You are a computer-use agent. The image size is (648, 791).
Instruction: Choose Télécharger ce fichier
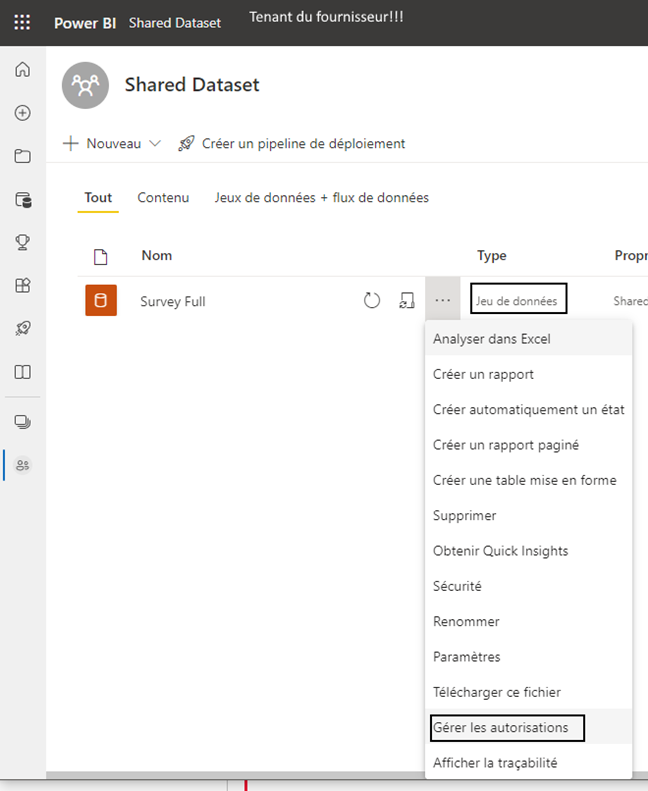point(528,692)
